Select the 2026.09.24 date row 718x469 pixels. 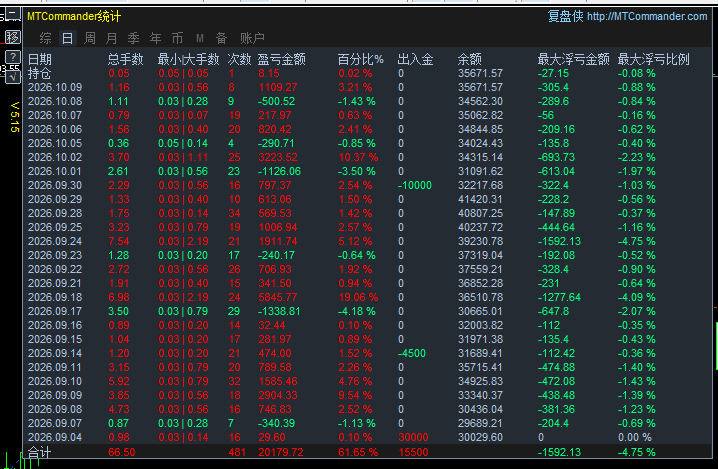coord(55,241)
